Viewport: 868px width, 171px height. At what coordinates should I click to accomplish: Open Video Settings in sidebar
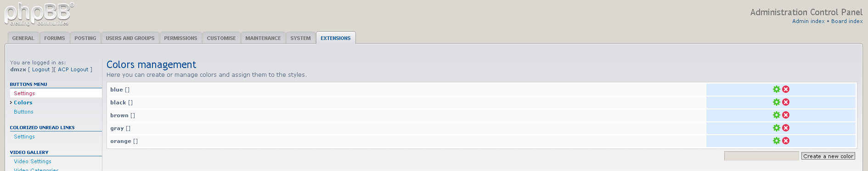coord(33,161)
